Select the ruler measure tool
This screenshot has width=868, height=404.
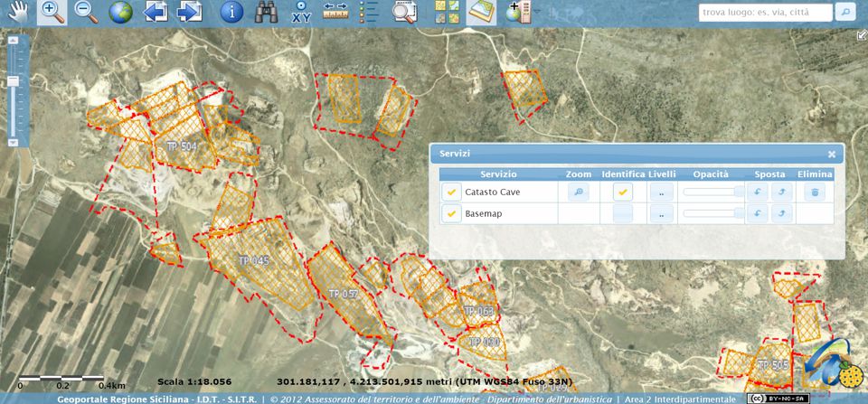coord(335,13)
